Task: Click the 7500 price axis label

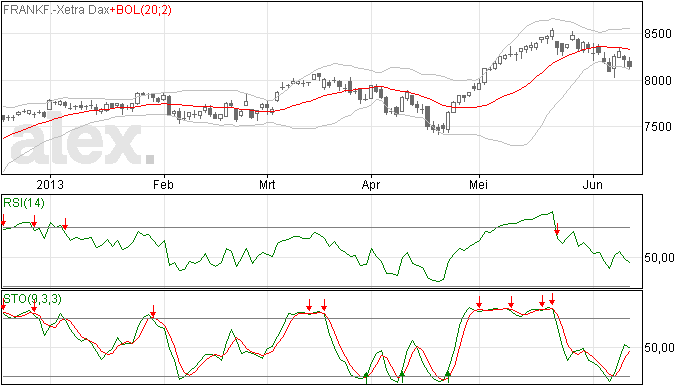Action: [x=658, y=127]
